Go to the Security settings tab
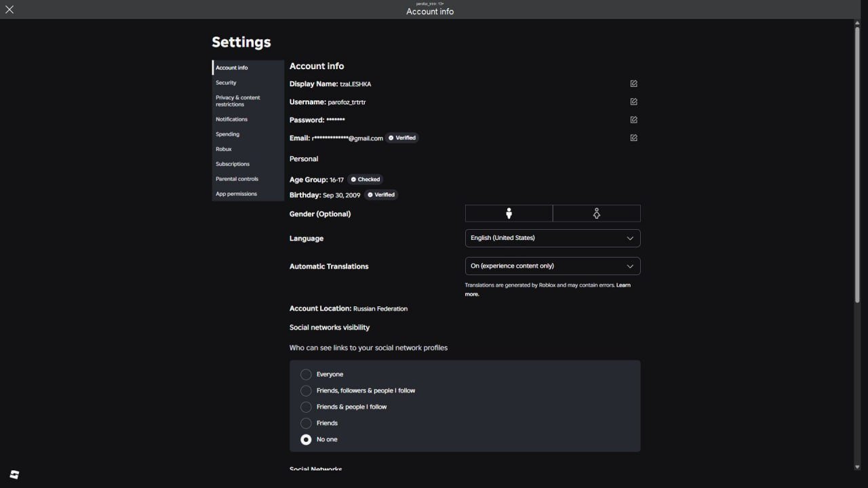The height and width of the screenshot is (488, 868). 248,83
